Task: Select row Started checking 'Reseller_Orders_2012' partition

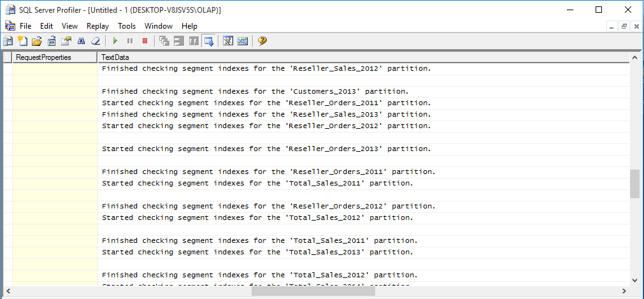Action: pyautogui.click(x=316, y=126)
